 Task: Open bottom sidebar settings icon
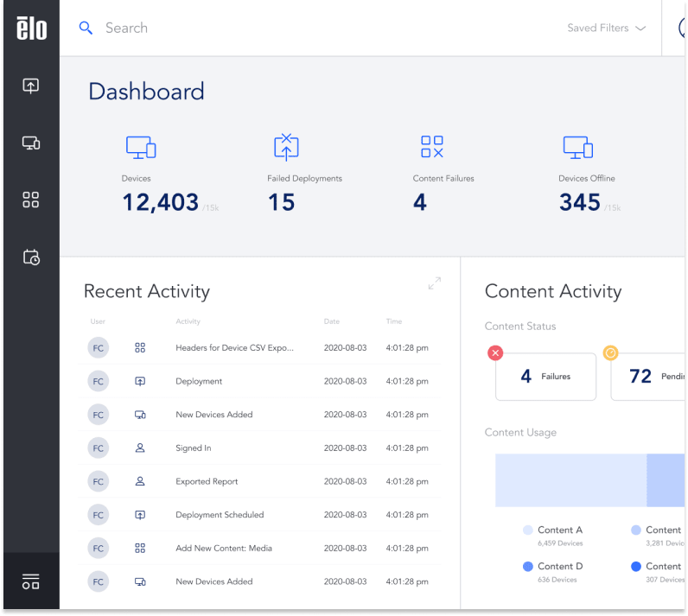point(31,581)
